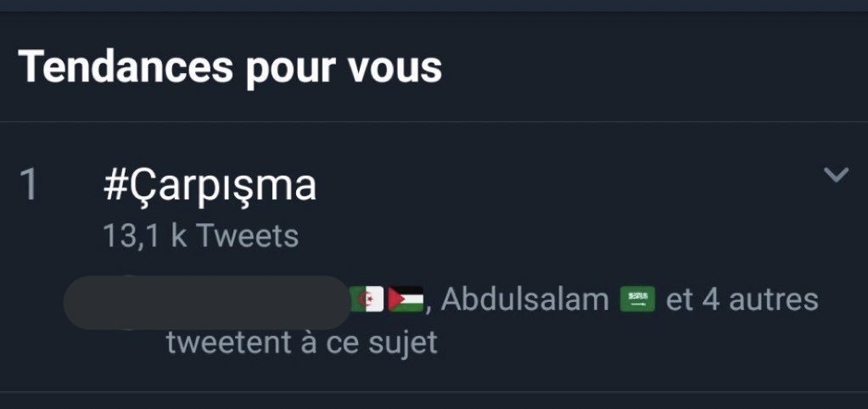Click the 13,1 k Tweets count
Image resolution: width=868 pixels, height=409 pixels.
pyautogui.click(x=200, y=236)
